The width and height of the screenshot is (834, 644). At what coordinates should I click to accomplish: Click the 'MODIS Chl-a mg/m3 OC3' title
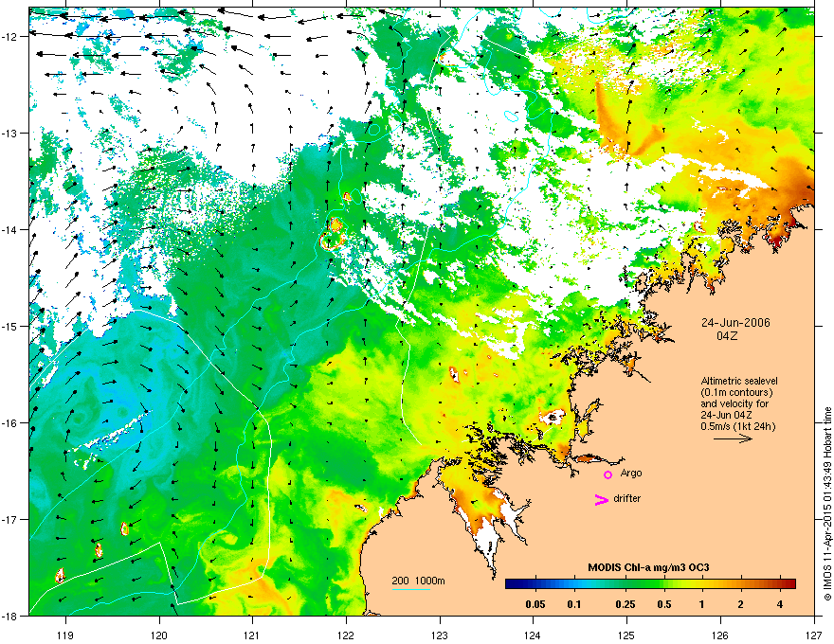[x=648, y=567]
